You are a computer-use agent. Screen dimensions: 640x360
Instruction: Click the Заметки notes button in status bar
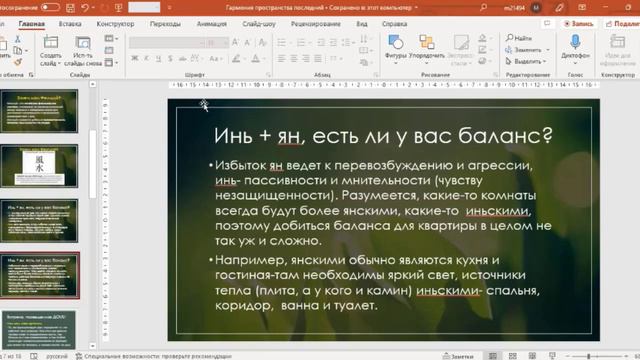(x=458, y=356)
